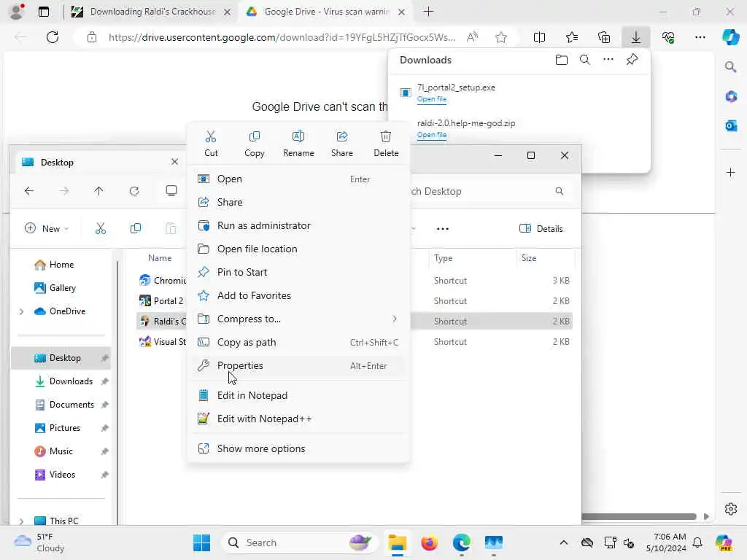Open Copilot in Edge sidebar
The width and height of the screenshot is (747, 560).
coord(730,37)
